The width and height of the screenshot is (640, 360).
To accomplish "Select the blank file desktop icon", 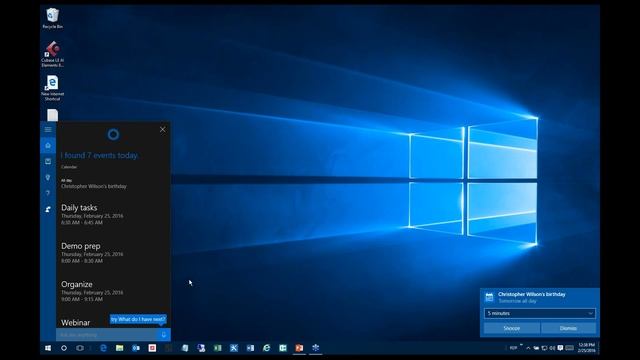I will 52,115.
